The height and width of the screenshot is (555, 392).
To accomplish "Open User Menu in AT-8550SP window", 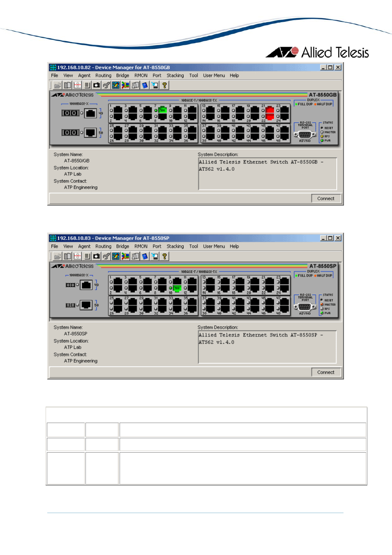I will coord(214,247).
